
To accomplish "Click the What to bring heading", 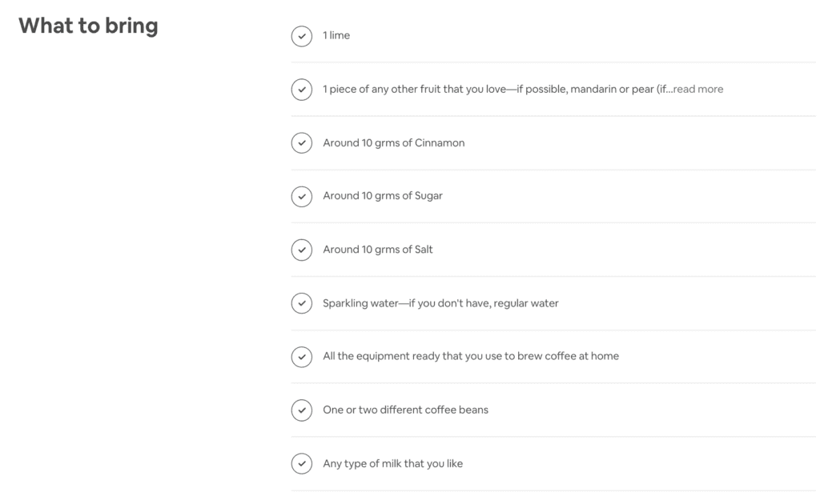I will pyautogui.click(x=88, y=26).
